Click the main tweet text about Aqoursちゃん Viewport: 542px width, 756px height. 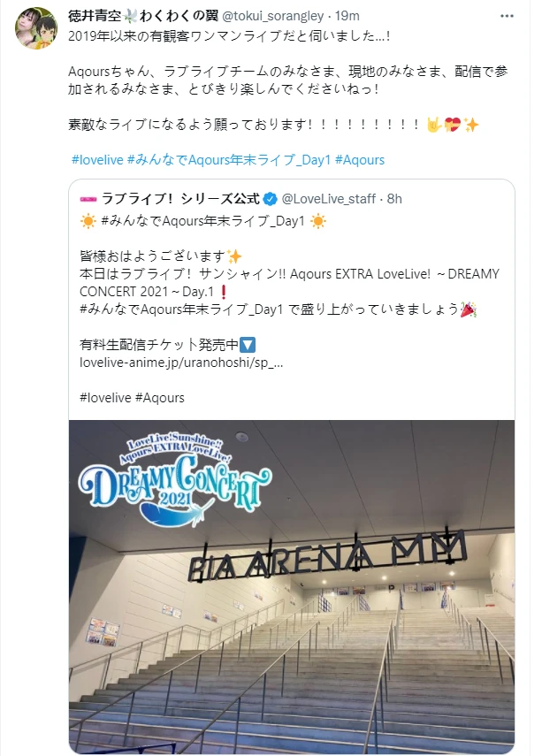coord(288,80)
